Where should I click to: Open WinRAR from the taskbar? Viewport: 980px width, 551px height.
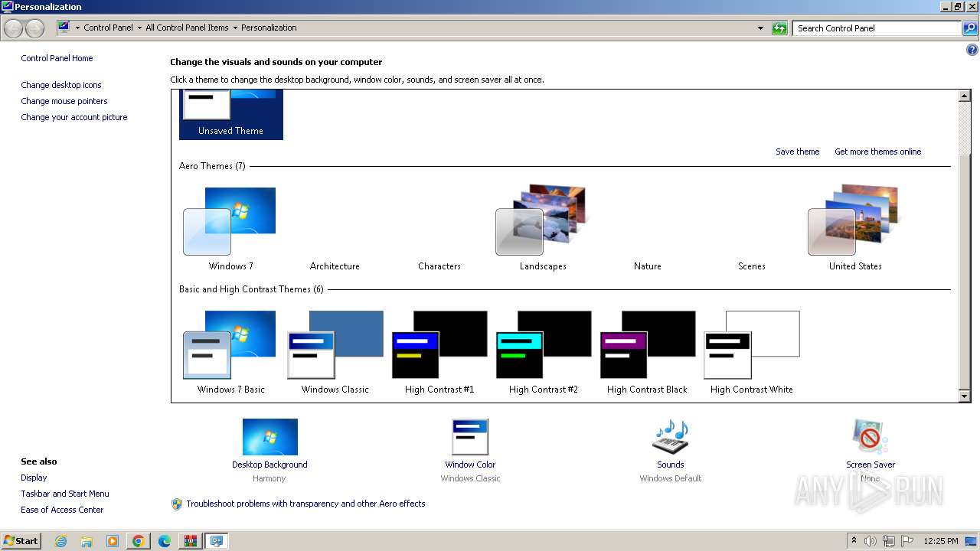pyautogui.click(x=191, y=541)
